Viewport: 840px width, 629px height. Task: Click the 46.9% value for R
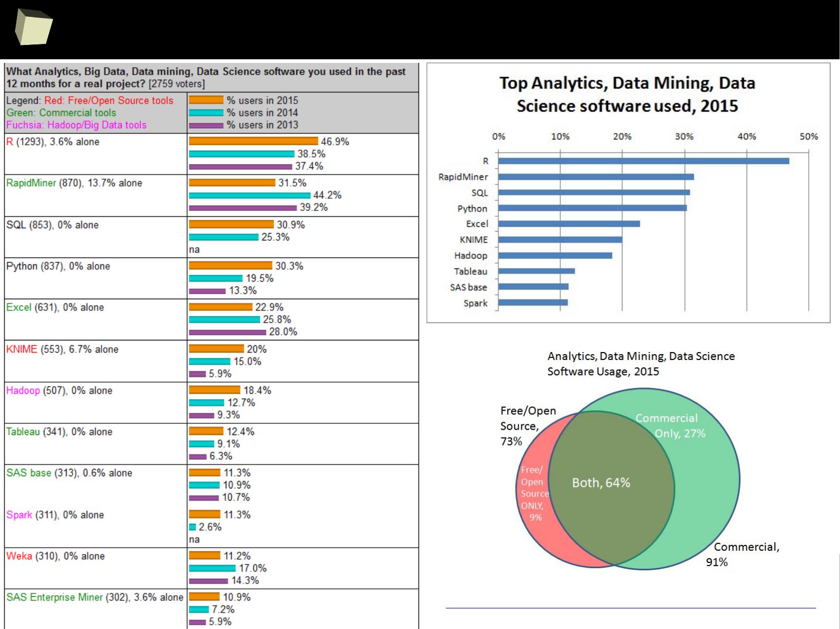pyautogui.click(x=335, y=142)
